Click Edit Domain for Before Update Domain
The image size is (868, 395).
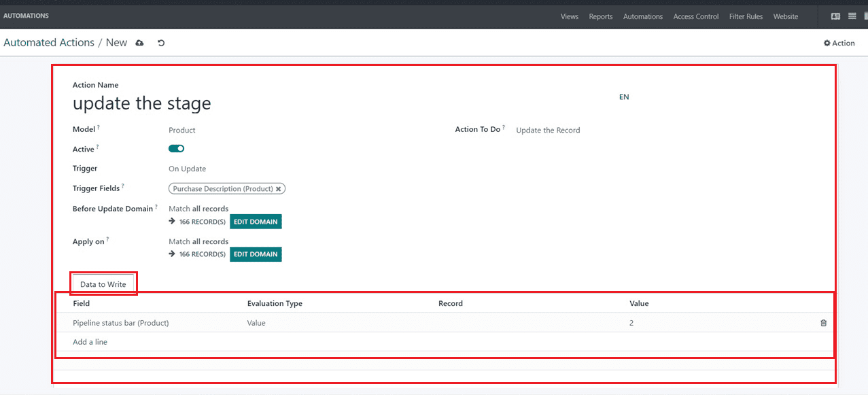coord(256,222)
